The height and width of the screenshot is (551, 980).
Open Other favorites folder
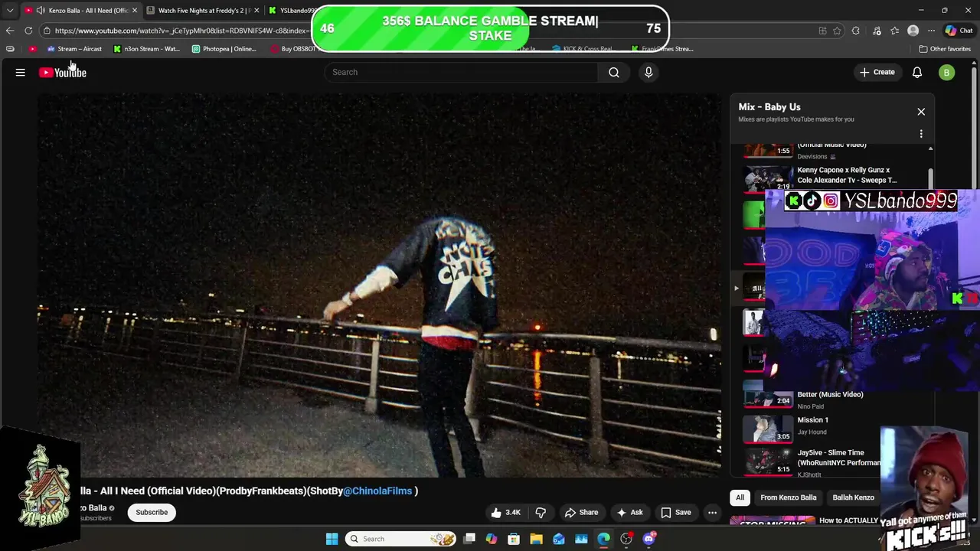[945, 49]
